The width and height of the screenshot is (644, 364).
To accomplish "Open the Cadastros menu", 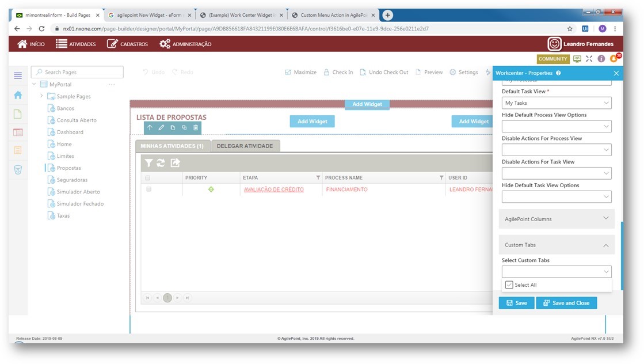I will [x=127, y=44].
